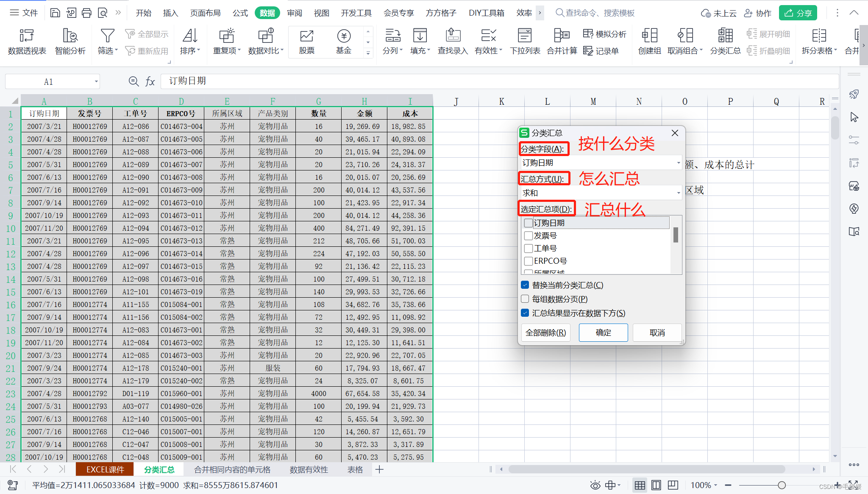Switch to the 公式 ribbon tab
The image size is (868, 494).
[x=240, y=13]
